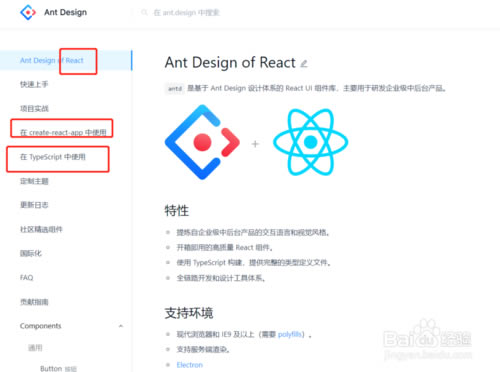The width and height of the screenshot is (500, 372).
Task: Click the Components submenu title
Action: pyautogui.click(x=40, y=326)
